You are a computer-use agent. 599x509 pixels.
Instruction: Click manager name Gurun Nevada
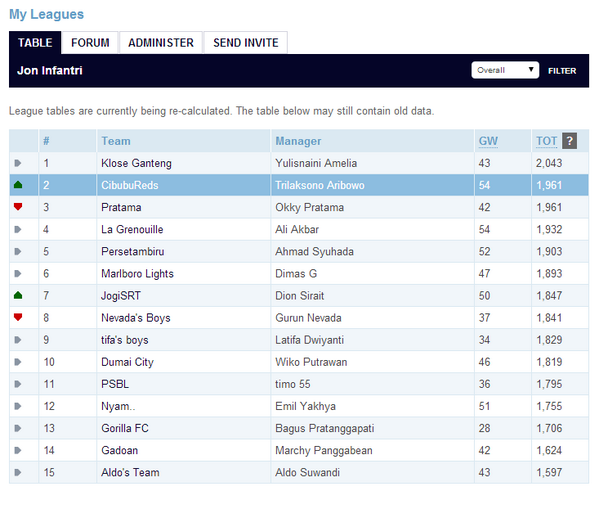point(308,318)
